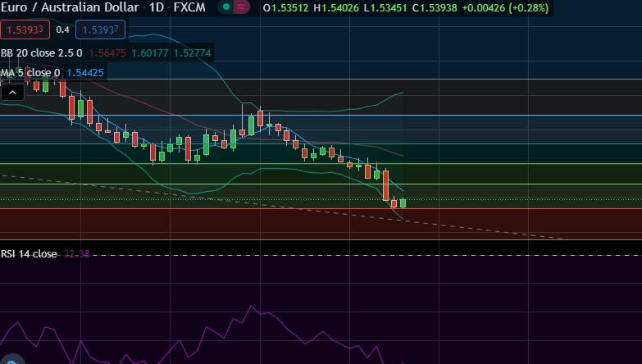Click the open price O1.53512

pyautogui.click(x=286, y=7)
